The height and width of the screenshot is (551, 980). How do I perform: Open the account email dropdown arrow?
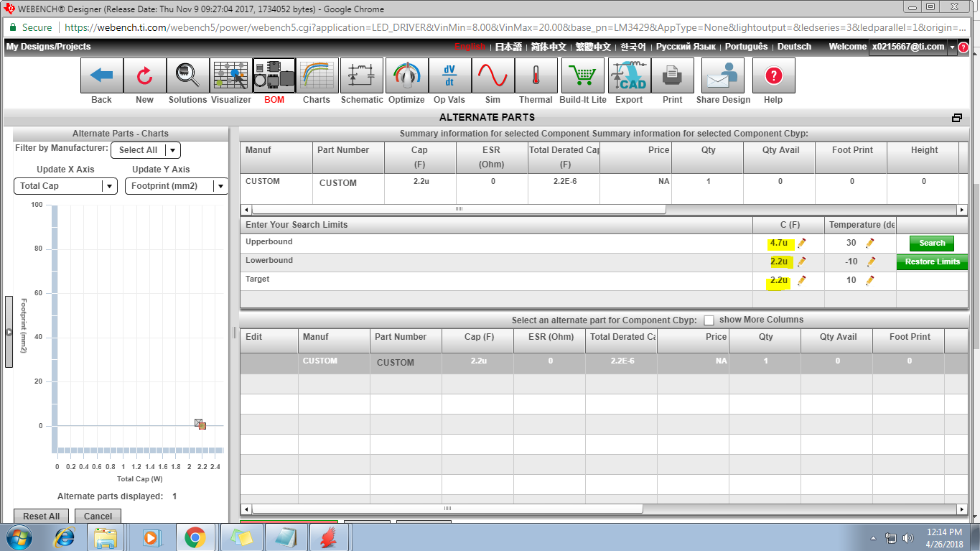952,47
